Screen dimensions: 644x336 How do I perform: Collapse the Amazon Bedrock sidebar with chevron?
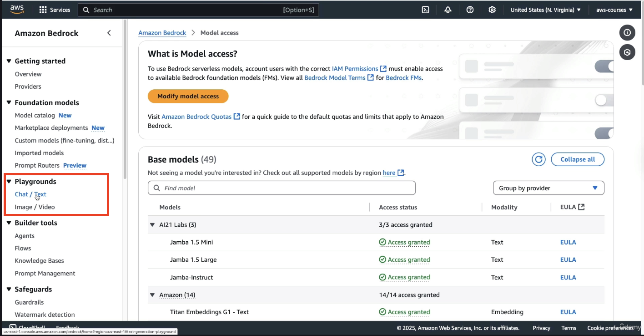click(x=109, y=33)
